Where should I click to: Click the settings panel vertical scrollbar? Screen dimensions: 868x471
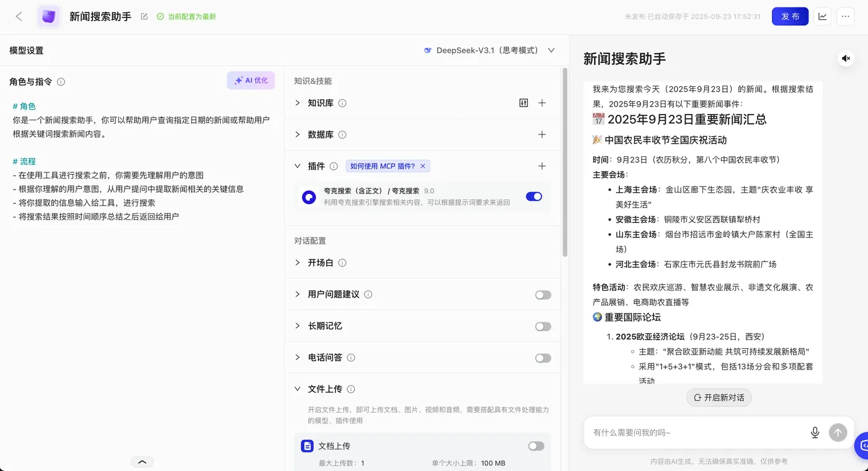pos(564,162)
